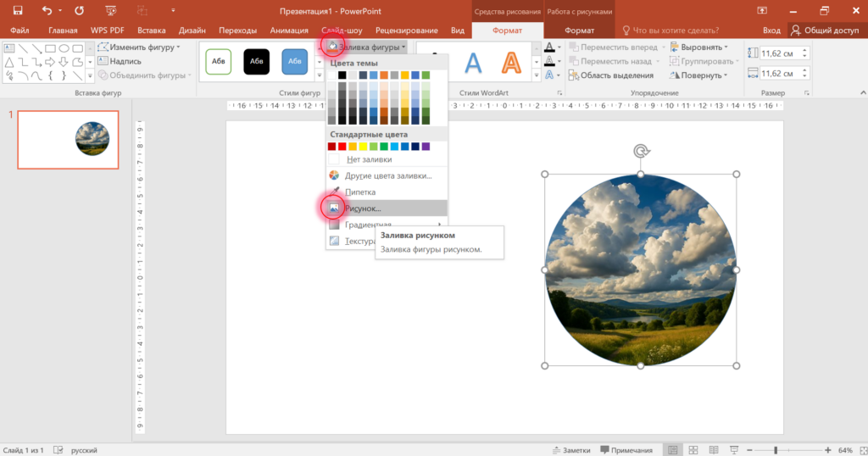Expand the shape styles gallery
The width and height of the screenshot is (868, 456).
coord(319,75)
